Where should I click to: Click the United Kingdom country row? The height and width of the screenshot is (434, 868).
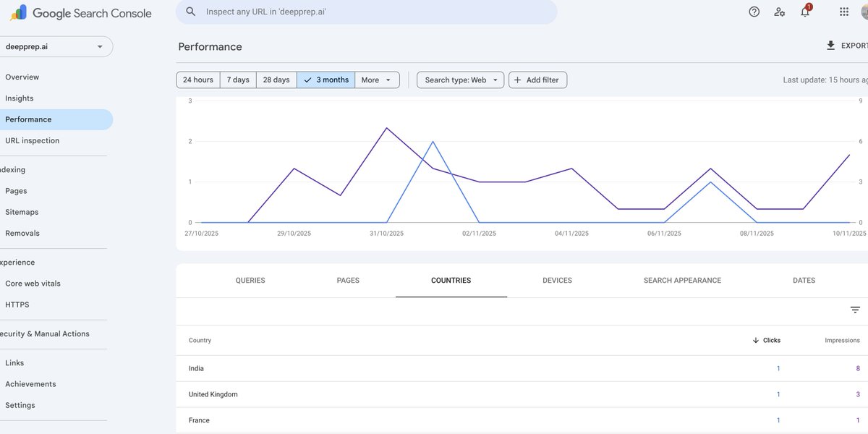pyautogui.click(x=522, y=395)
